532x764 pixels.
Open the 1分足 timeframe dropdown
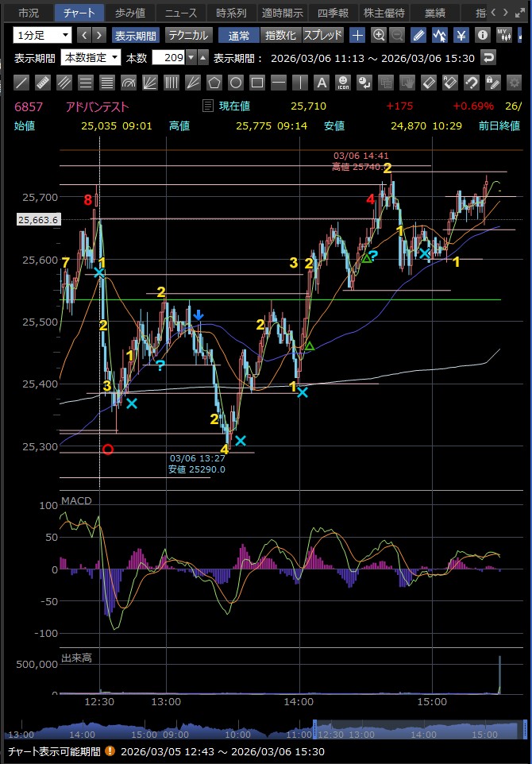coord(43,35)
